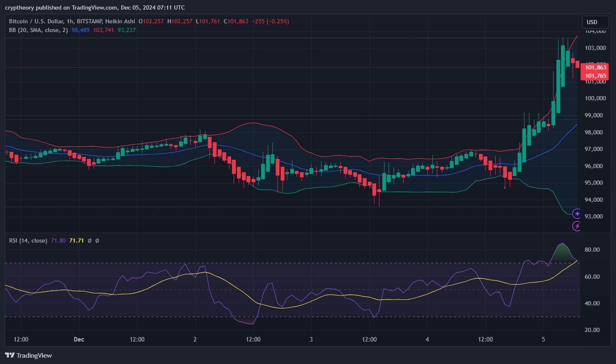Click the day 5 label on time axis

(x=543, y=339)
